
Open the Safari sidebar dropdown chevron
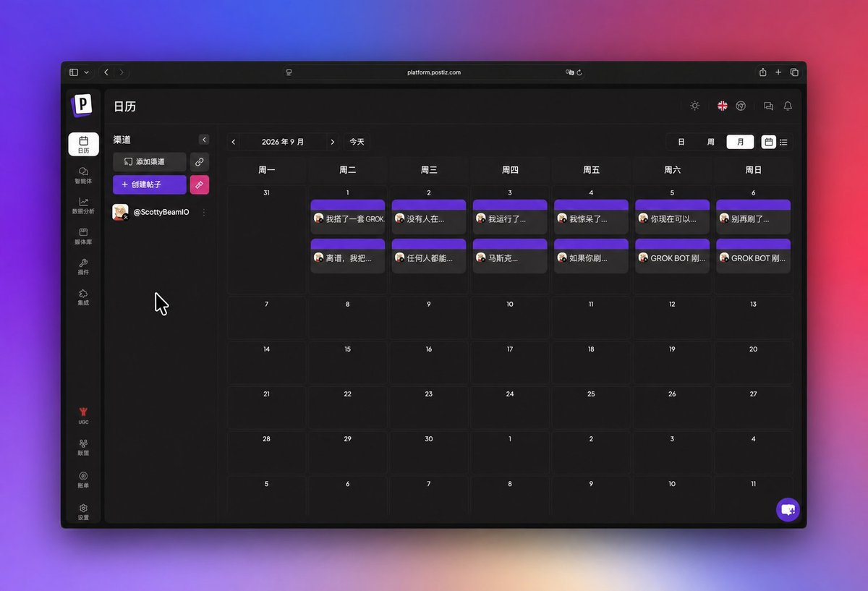pyautogui.click(x=87, y=72)
